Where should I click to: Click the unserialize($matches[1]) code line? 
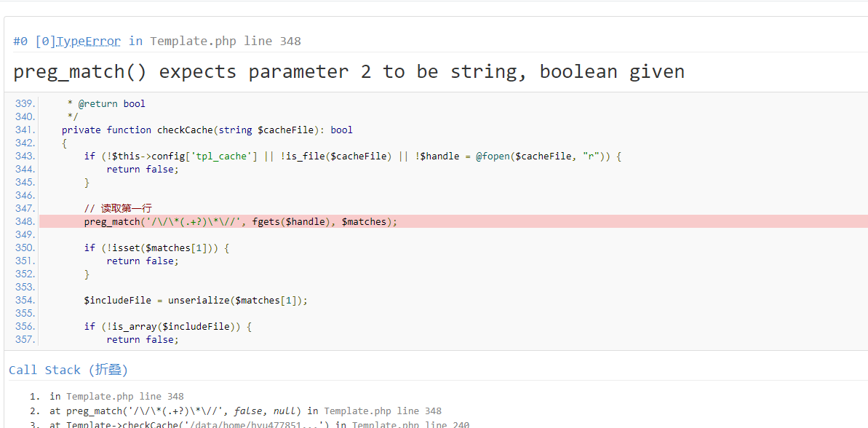pyautogui.click(x=196, y=301)
